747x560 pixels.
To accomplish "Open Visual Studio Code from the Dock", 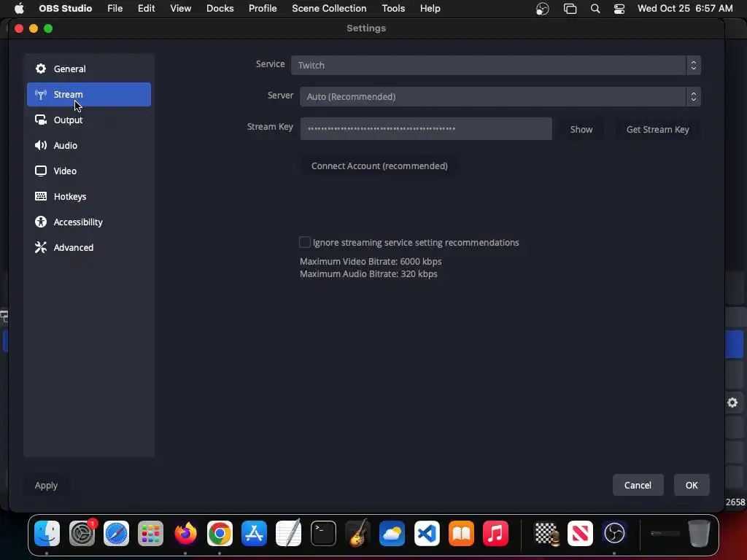I will click(x=427, y=533).
